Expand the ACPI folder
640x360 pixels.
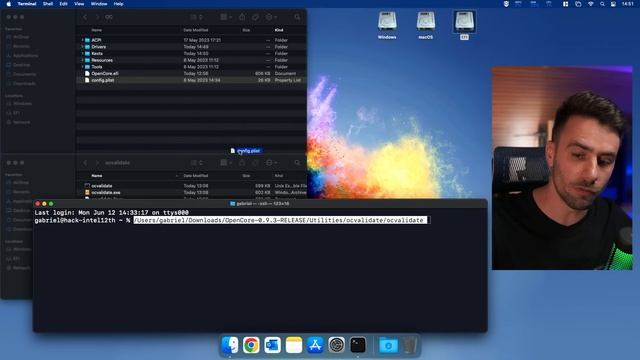pos(82,40)
